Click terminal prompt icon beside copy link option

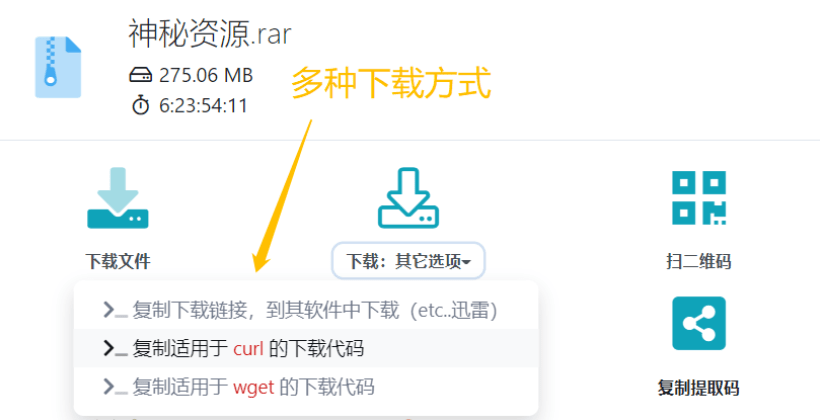click(x=115, y=310)
